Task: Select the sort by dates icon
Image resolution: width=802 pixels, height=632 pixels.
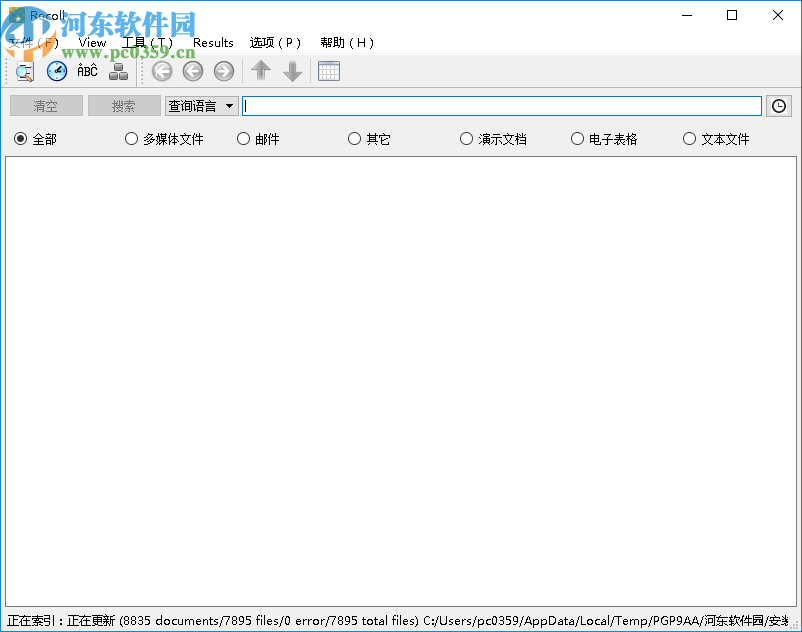Action: point(57,71)
